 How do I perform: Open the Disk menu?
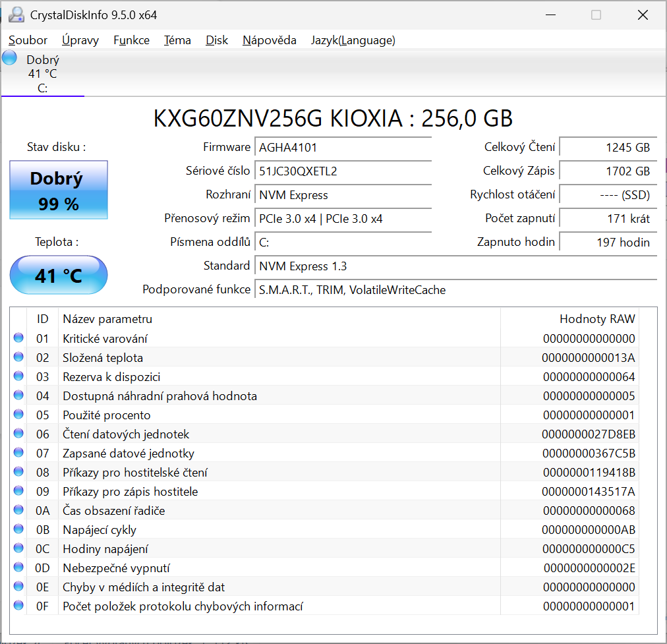click(217, 40)
